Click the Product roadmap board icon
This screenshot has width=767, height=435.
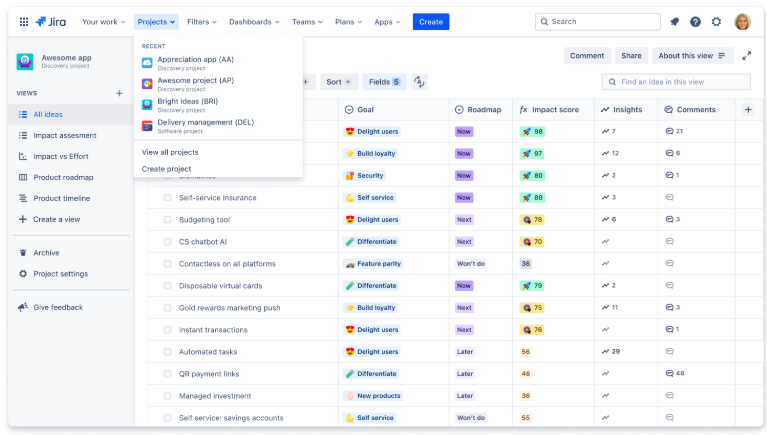pos(23,177)
